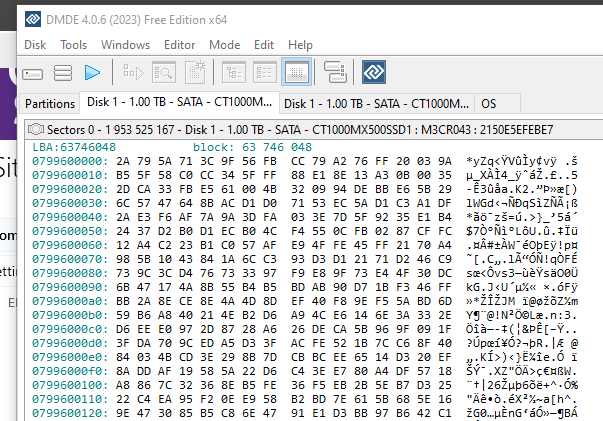Image resolution: width=603 pixels, height=421 pixels.
Task: Click the window tree layout toolbar icon
Action: pos(335,72)
